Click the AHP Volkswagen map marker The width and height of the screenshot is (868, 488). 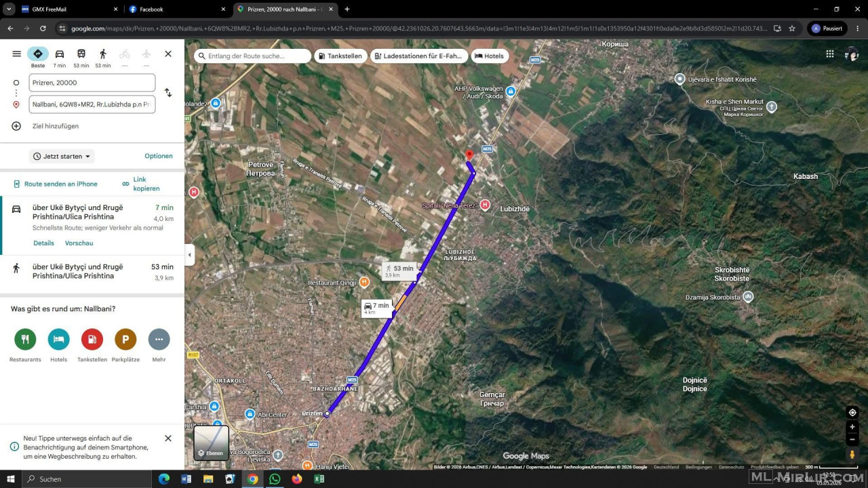(511, 91)
